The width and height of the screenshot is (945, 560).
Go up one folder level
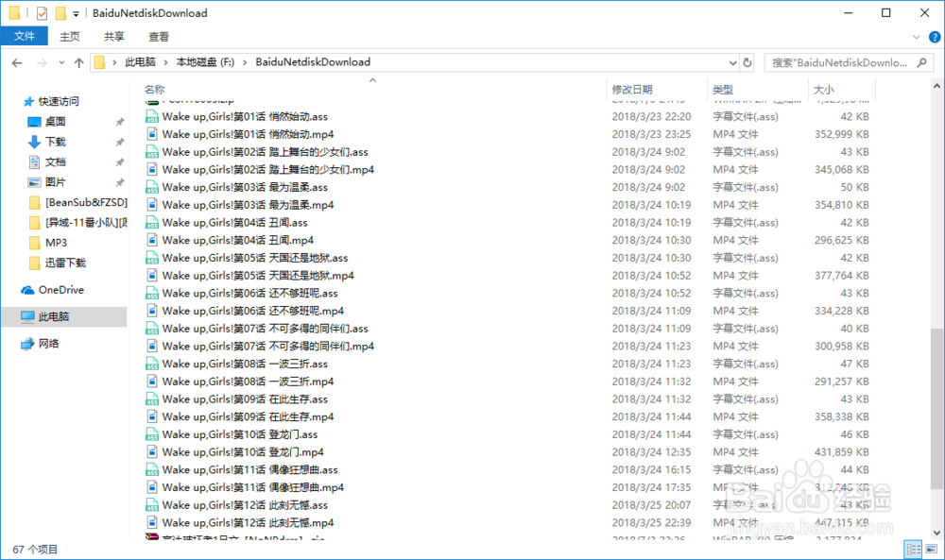(79, 62)
